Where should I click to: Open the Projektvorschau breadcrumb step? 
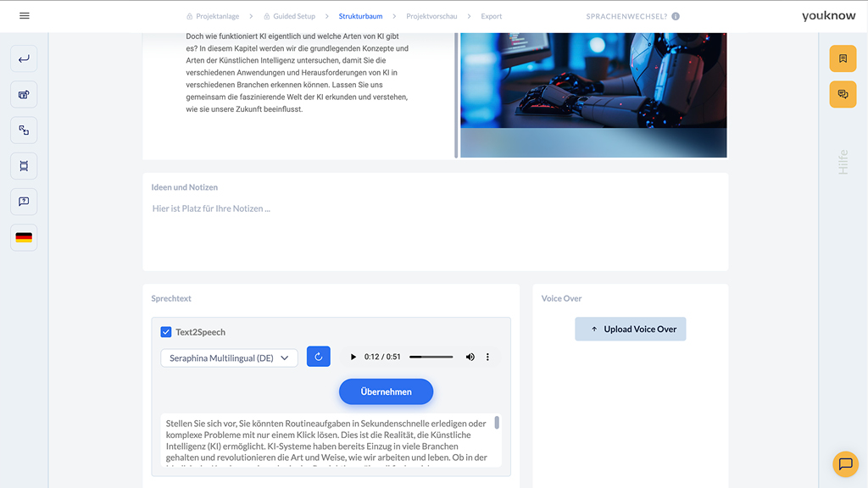(x=432, y=14)
